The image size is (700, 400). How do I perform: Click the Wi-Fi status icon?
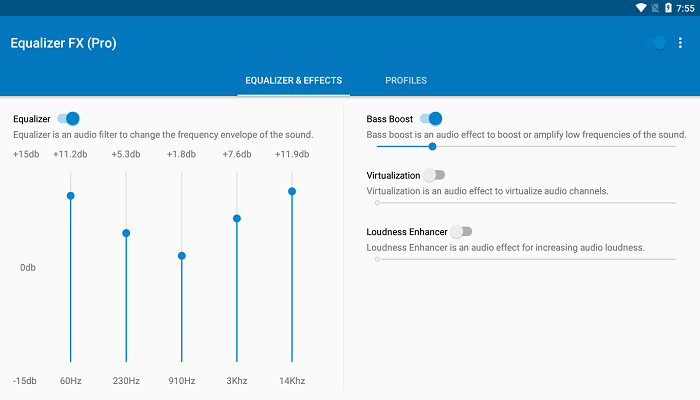(641, 8)
